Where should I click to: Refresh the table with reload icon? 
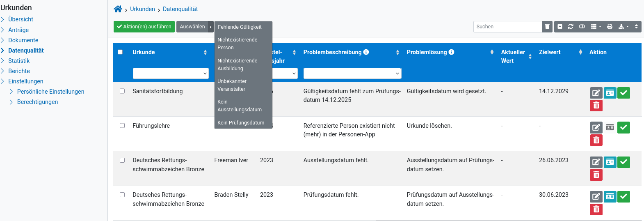(571, 27)
